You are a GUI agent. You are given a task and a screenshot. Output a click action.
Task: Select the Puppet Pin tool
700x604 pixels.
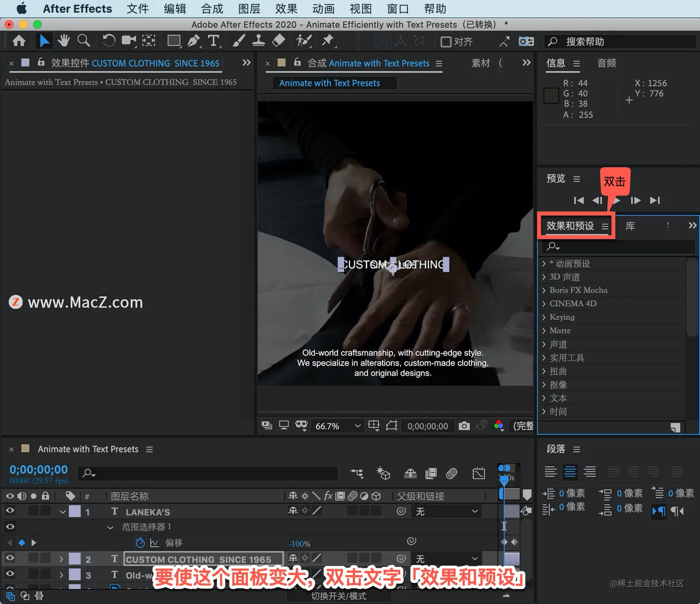click(x=328, y=41)
